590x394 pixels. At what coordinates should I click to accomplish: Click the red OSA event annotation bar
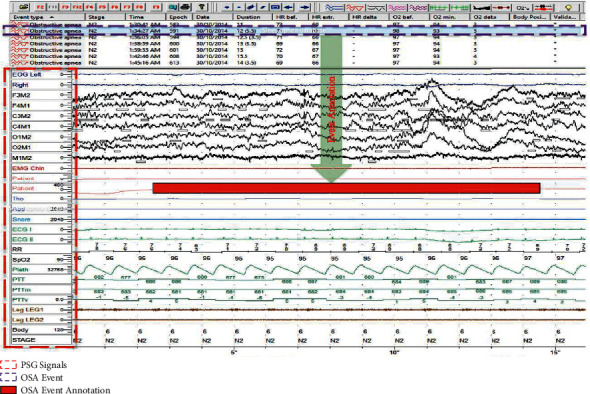click(346, 188)
